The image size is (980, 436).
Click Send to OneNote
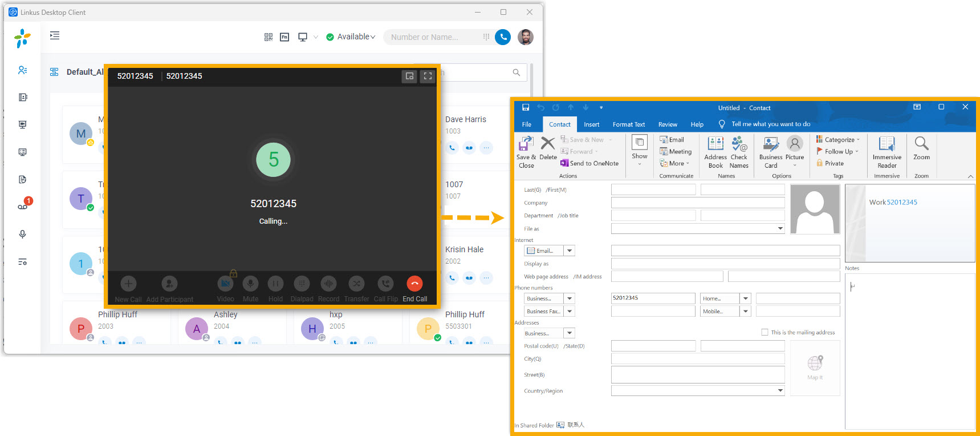(589, 163)
